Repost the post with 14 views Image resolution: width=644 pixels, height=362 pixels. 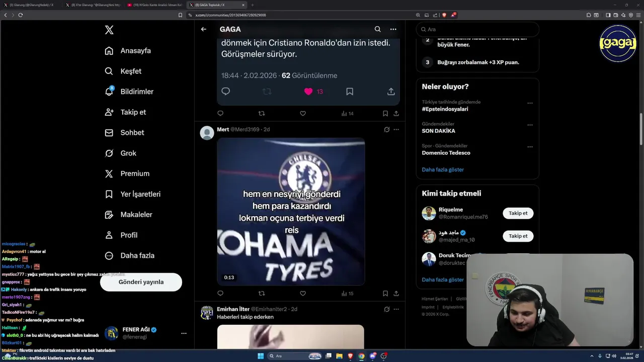[x=262, y=114]
